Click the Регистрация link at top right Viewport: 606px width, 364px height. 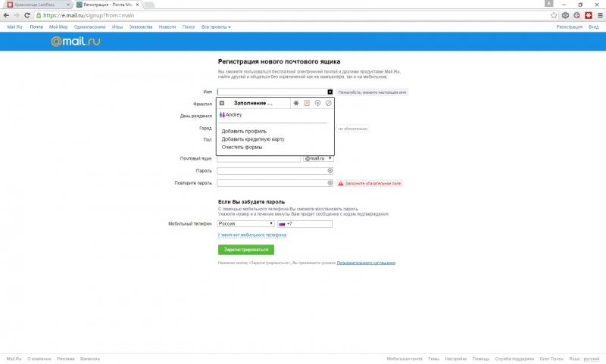570,27
